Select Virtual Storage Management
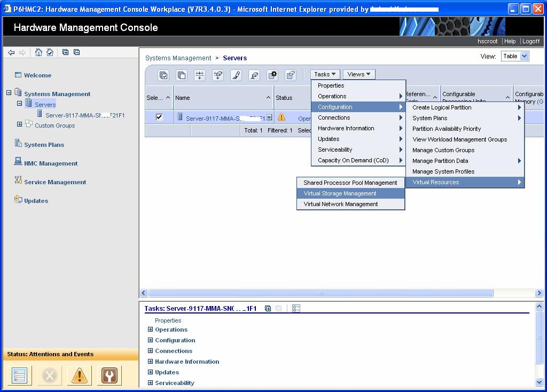The height and width of the screenshot is (392, 547). [350, 193]
